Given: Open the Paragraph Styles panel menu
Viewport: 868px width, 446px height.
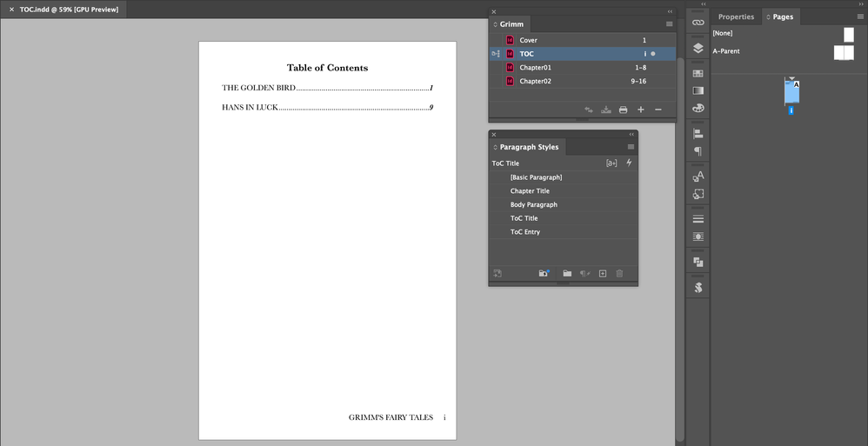Looking at the screenshot, I should tap(631, 147).
